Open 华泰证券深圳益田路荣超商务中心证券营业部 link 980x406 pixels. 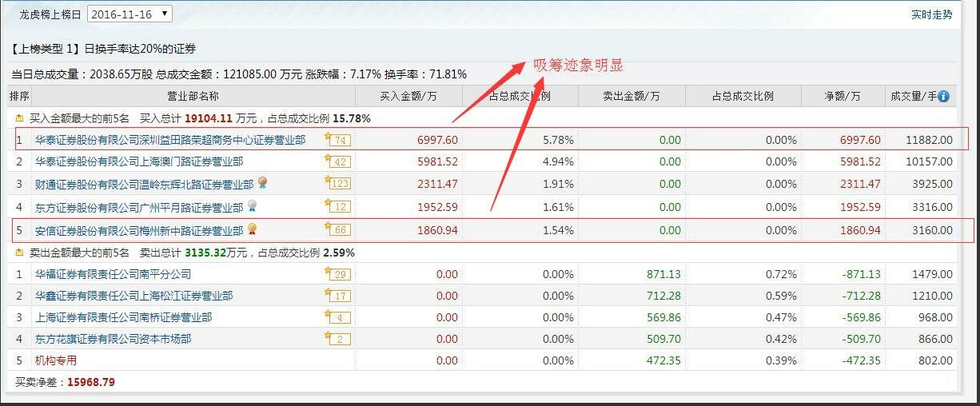point(170,140)
